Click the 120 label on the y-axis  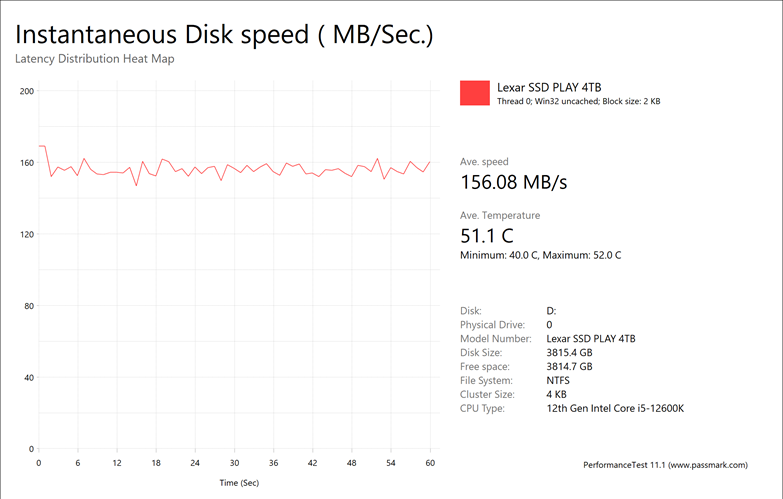tap(27, 234)
